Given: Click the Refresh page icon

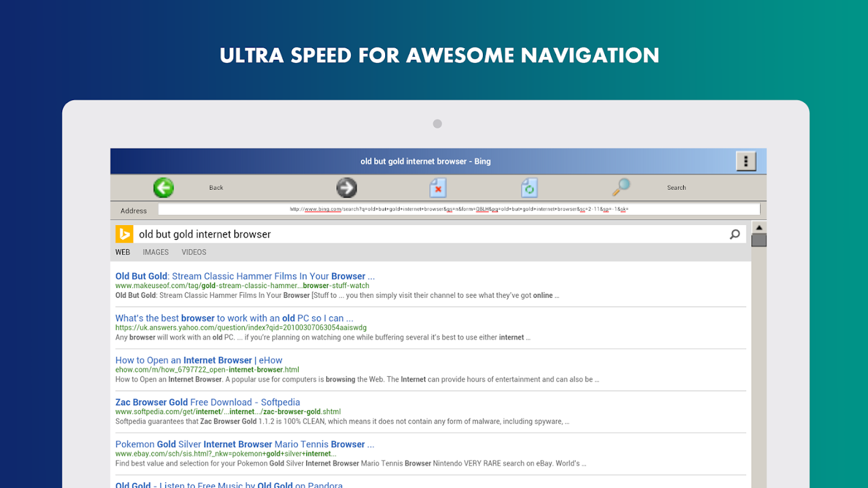Looking at the screenshot, I should 529,187.
